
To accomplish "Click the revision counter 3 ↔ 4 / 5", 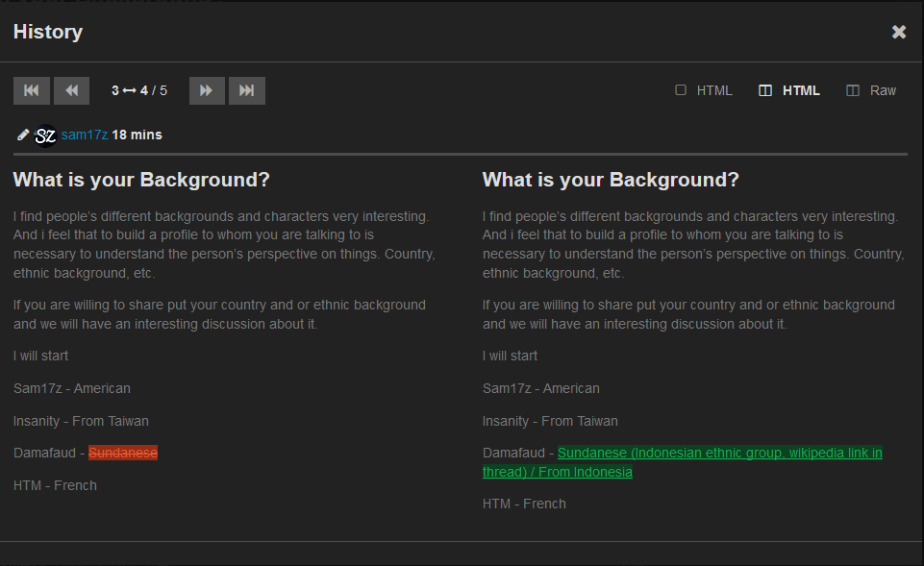I will [138, 90].
